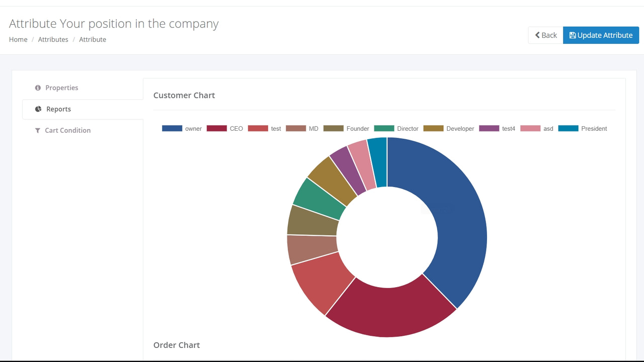The image size is (644, 362).
Task: Select the test4 purple legend swatch
Action: (489, 128)
